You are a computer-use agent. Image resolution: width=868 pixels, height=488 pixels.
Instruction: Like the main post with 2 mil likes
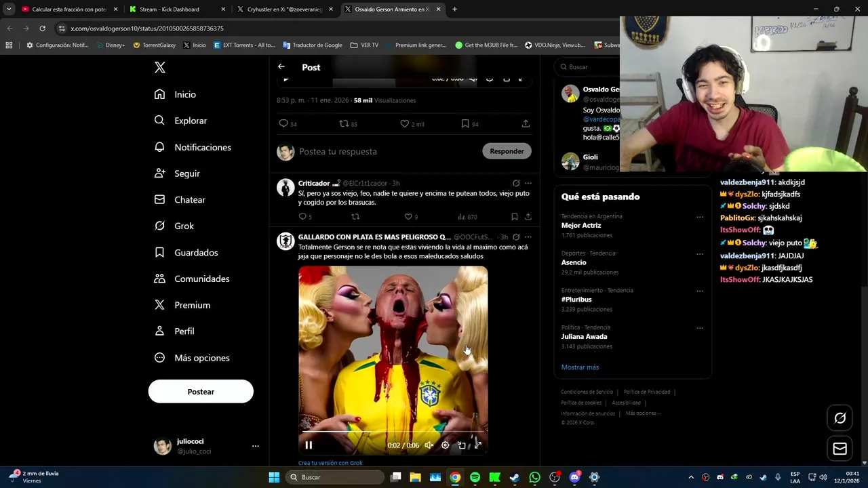click(404, 124)
